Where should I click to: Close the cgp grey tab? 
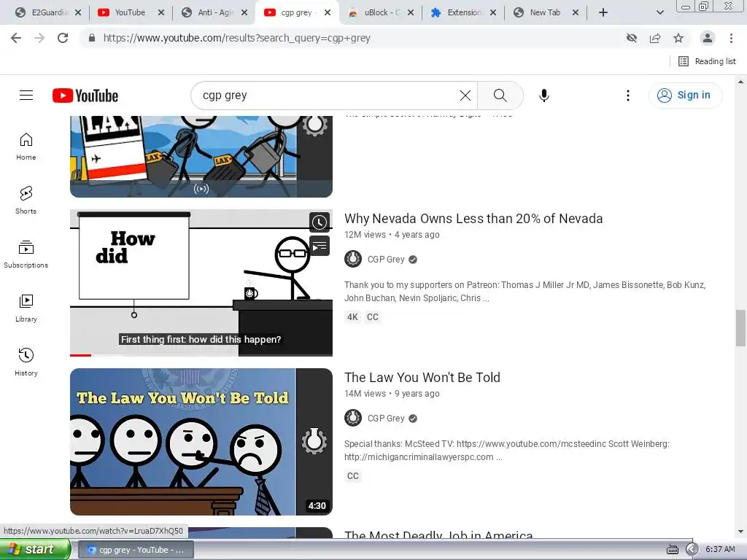pyautogui.click(x=328, y=12)
